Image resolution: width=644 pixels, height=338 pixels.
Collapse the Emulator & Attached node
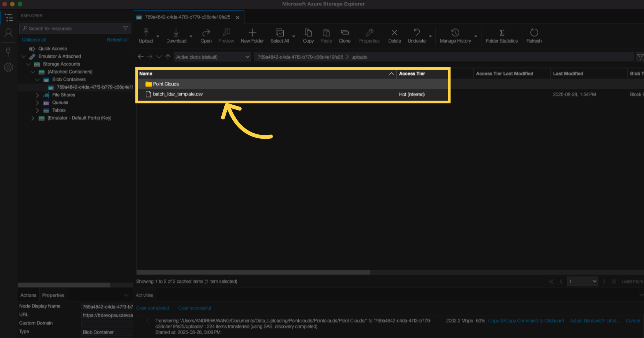click(x=23, y=57)
